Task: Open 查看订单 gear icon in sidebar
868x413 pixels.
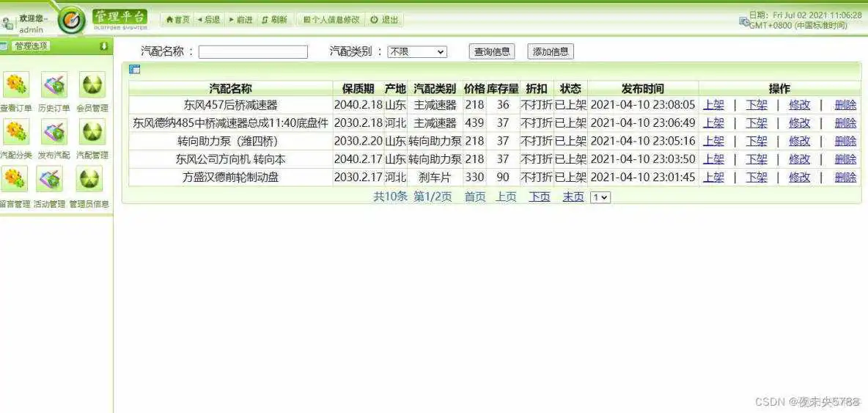Action: click(x=15, y=84)
